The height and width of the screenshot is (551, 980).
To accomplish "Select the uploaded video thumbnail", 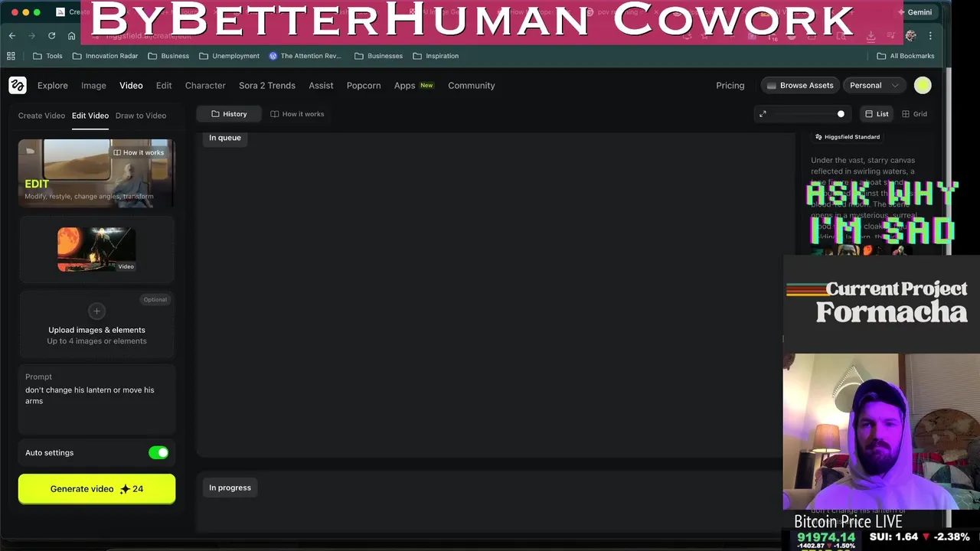I will 96,249.
